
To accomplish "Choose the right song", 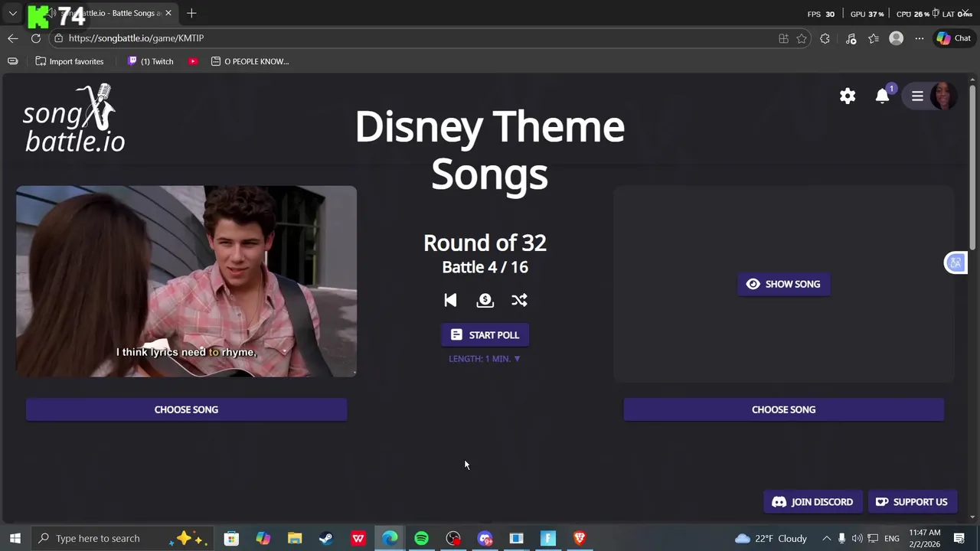I will 783,409.
